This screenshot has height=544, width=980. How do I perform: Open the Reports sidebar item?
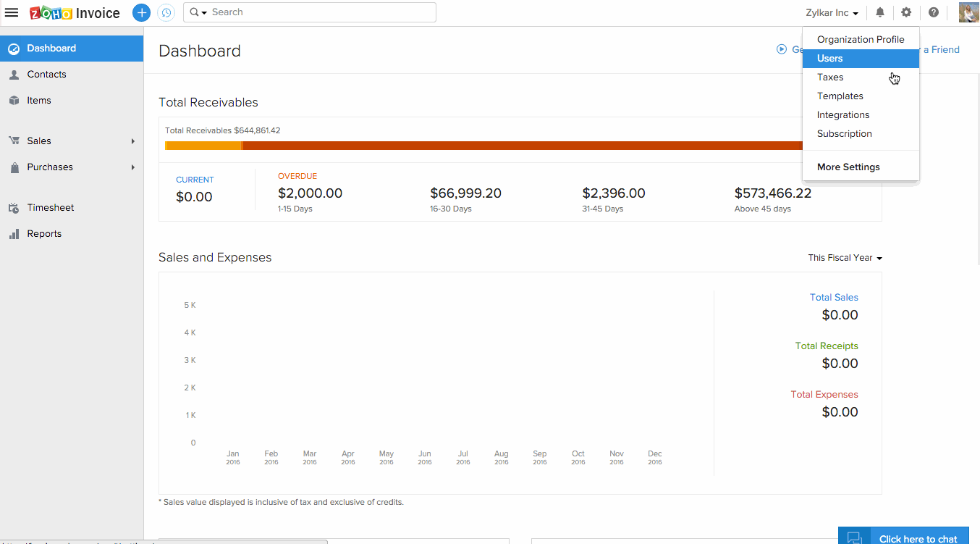click(x=44, y=234)
